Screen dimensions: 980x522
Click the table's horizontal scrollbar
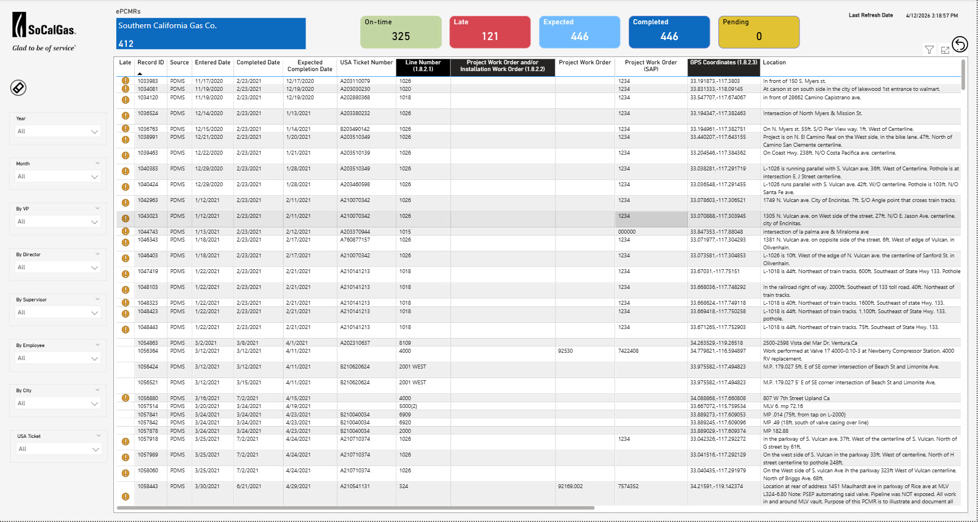click(x=355, y=508)
